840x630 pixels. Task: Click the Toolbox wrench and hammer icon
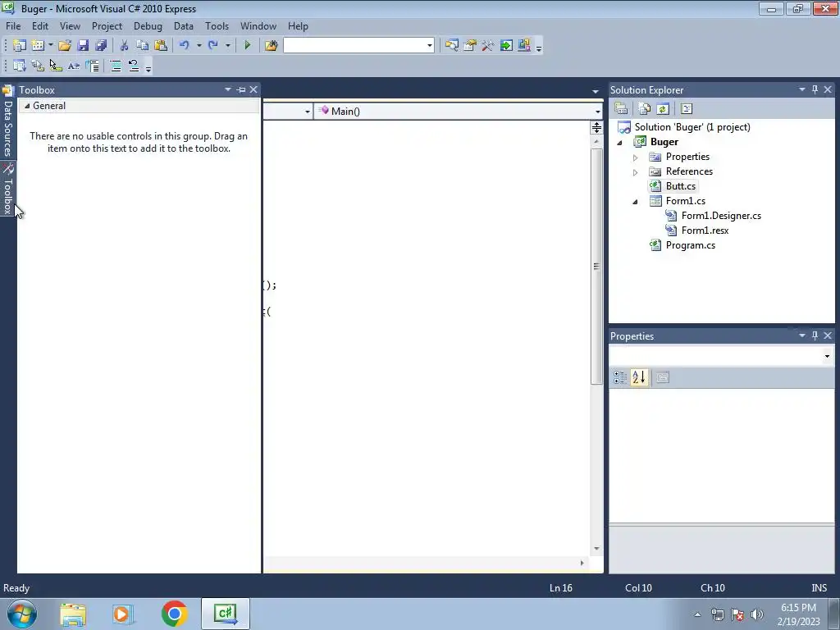point(487,46)
